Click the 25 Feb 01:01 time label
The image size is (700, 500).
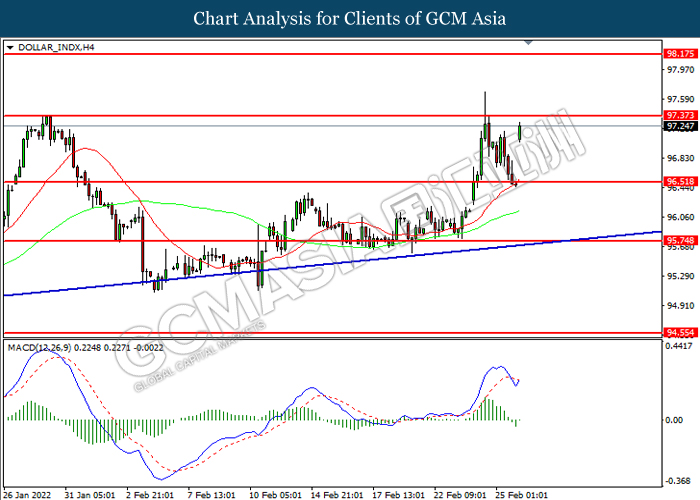pos(522,495)
